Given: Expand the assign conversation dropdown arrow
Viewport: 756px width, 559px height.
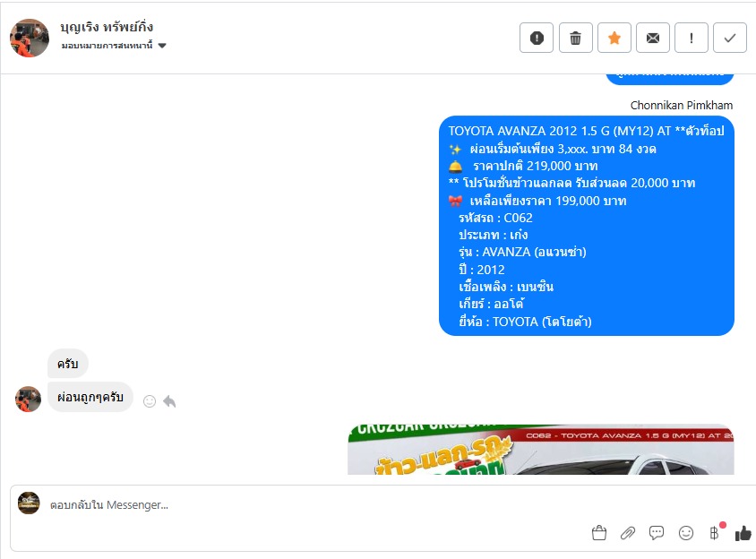Looking at the screenshot, I should click(162, 46).
